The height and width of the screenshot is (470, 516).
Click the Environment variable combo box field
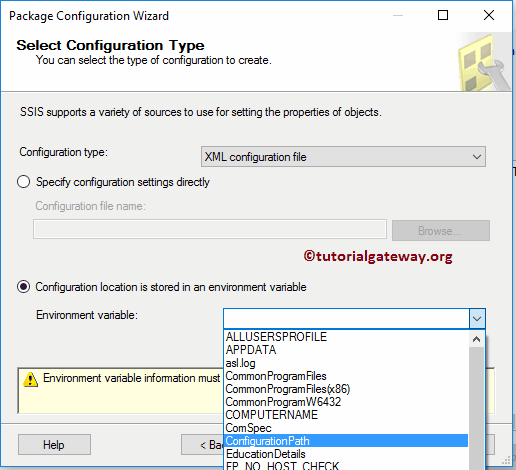point(347,319)
